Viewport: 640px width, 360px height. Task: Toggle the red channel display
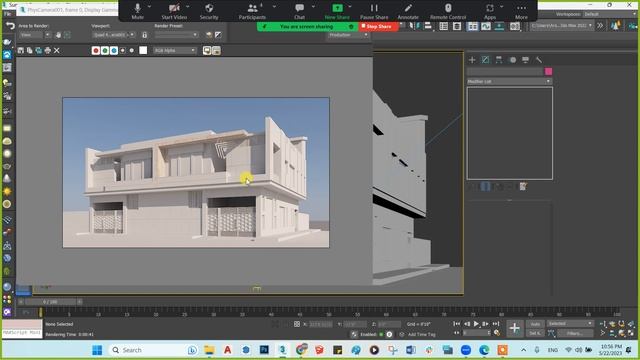point(96,51)
